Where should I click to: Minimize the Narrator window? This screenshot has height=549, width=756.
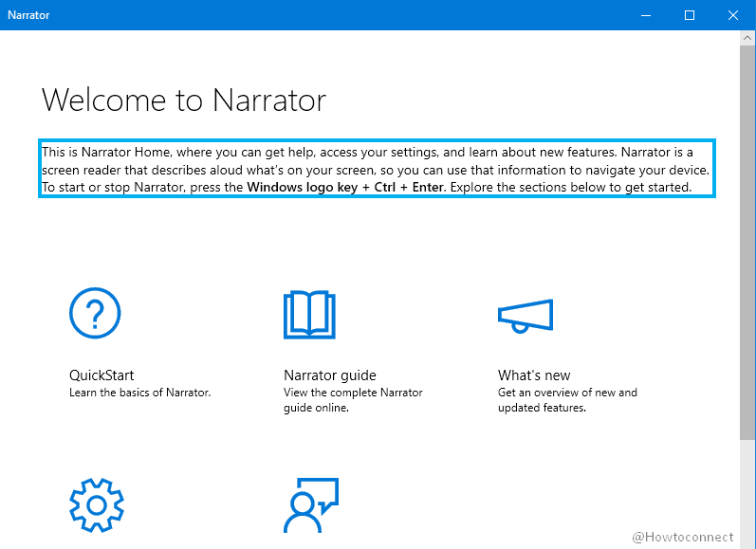[x=646, y=15]
